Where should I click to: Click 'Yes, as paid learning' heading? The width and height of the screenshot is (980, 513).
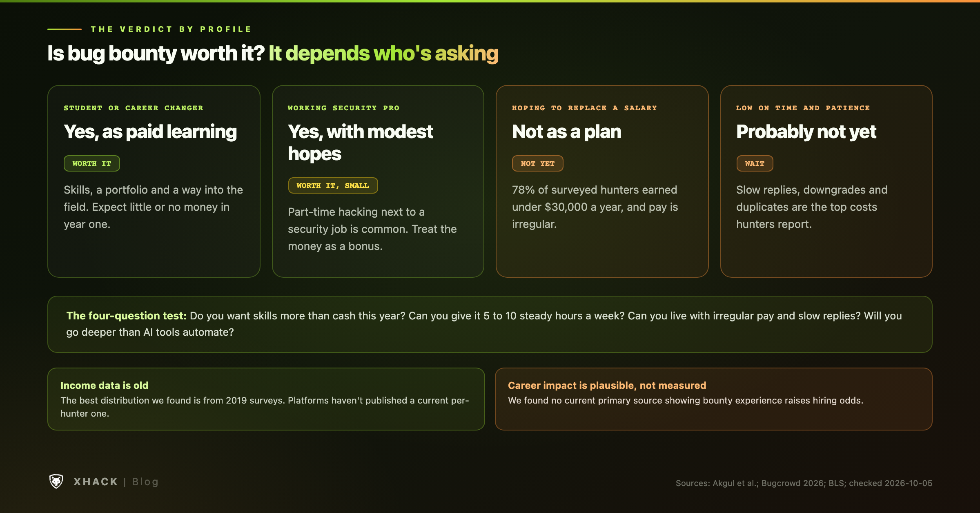pyautogui.click(x=150, y=132)
